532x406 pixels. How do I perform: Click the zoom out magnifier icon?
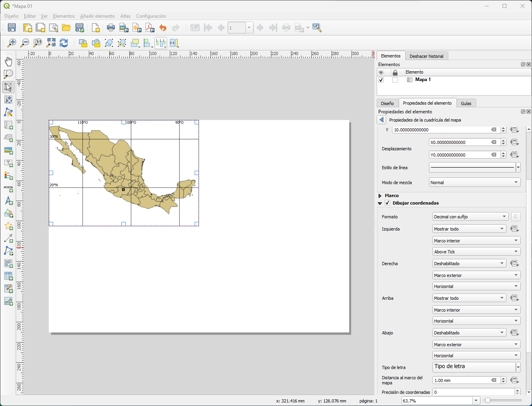coord(25,43)
